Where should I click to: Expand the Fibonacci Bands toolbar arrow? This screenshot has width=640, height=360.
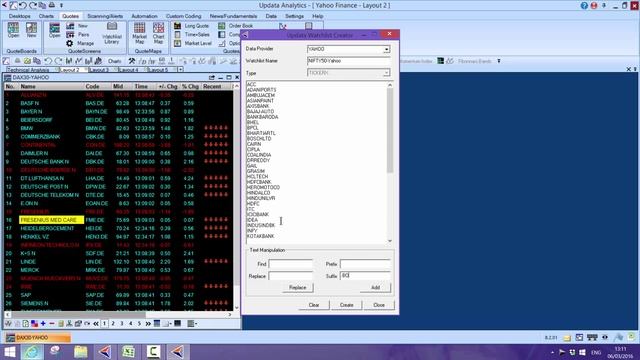click(x=498, y=61)
